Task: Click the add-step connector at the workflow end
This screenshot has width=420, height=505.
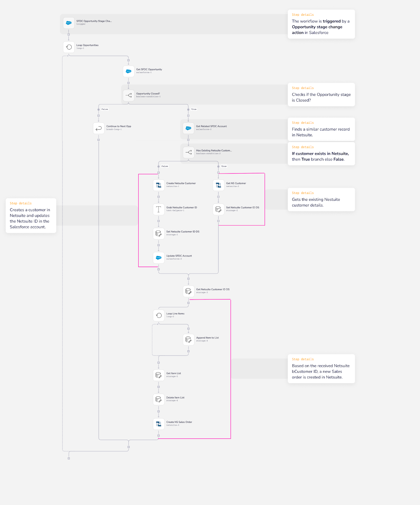Action: pyautogui.click(x=69, y=458)
